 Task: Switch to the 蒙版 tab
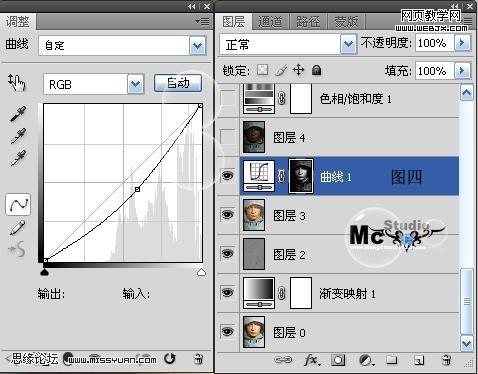pos(346,22)
